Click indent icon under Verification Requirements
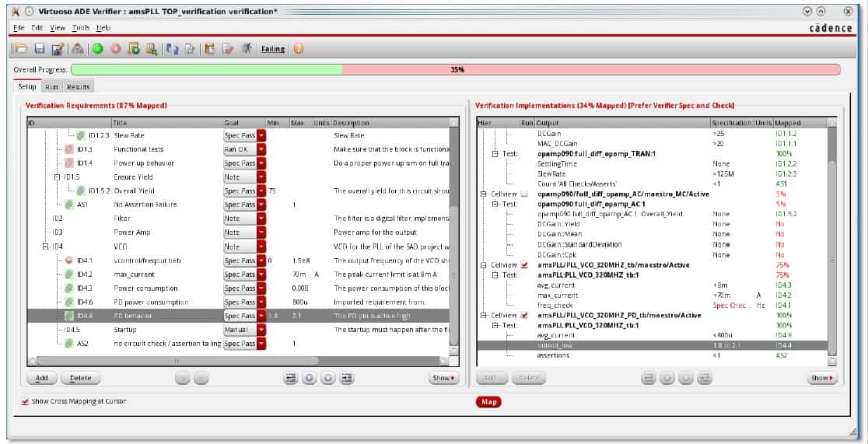The image size is (868, 444). coord(347,378)
